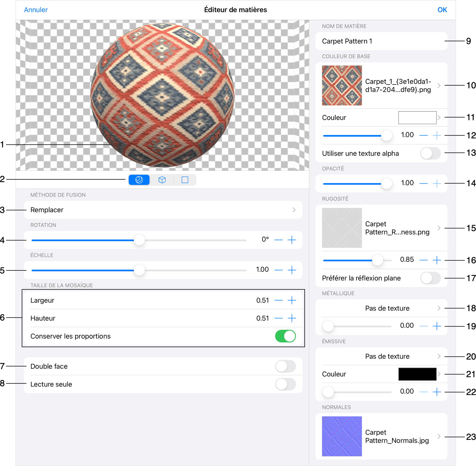Click the purple normals map thumbnail

point(342,436)
